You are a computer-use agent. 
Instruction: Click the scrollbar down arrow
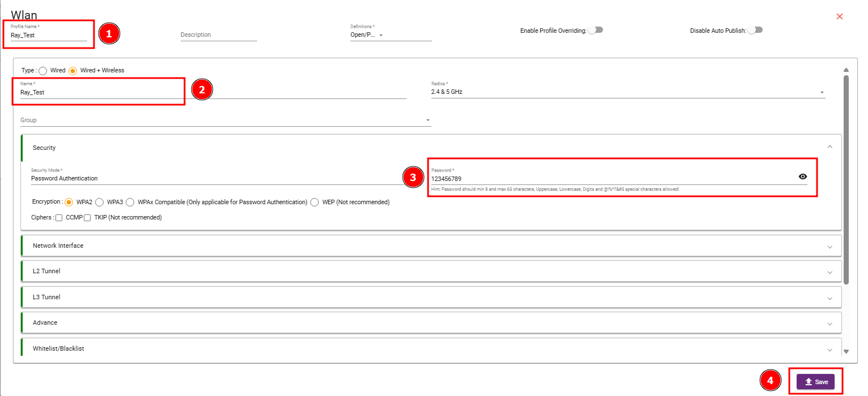pyautogui.click(x=846, y=351)
